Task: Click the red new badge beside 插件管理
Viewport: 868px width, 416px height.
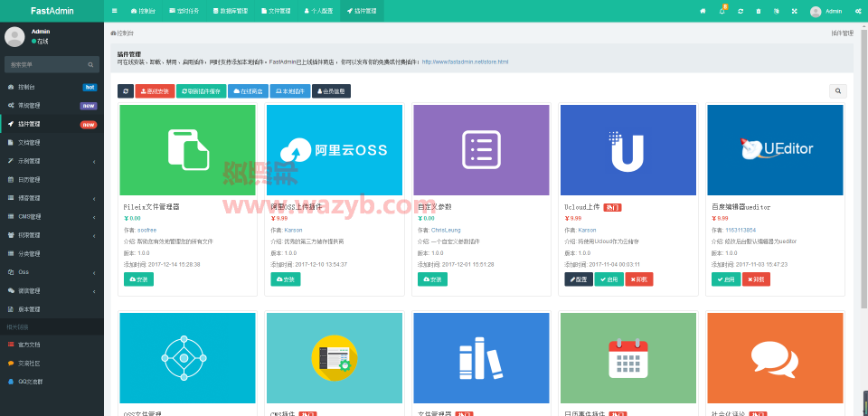Action: (89, 125)
